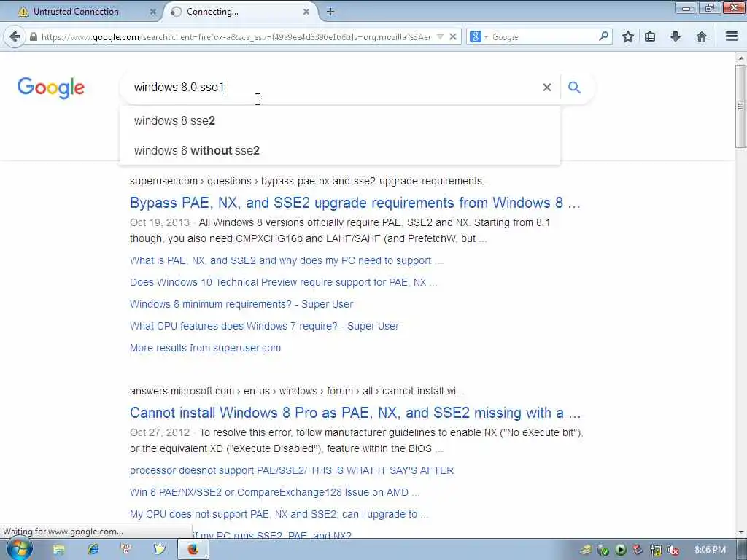Open the Windows Start orb
Viewport: 747px width, 560px height.
click(x=18, y=549)
